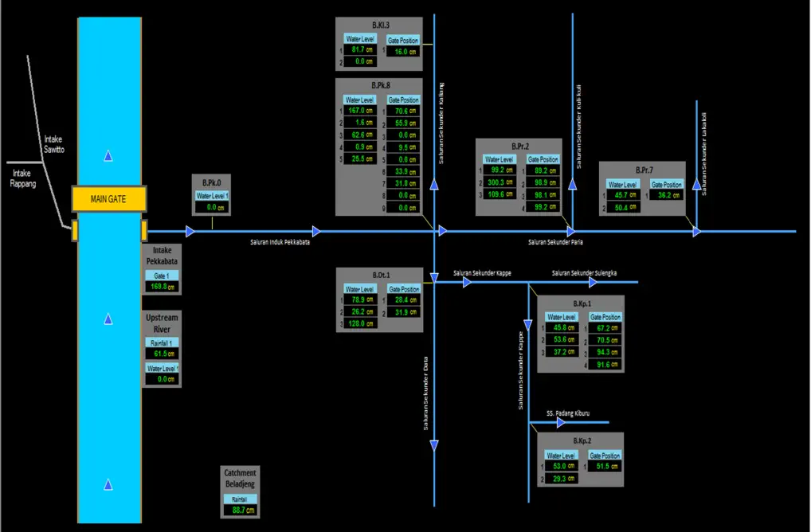
Task: Click the flow arrow left of Saluran Induk Pekkabata label
Action: click(x=190, y=232)
